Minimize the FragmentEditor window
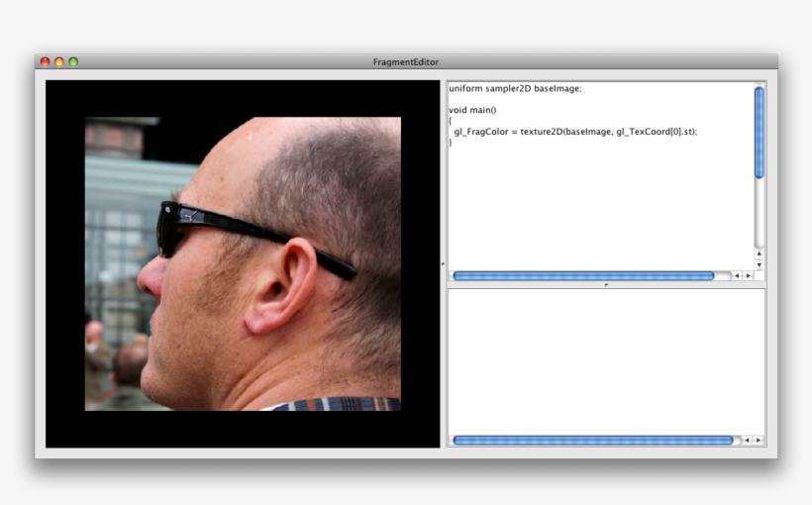Viewport: 812px width, 505px height. coord(59,61)
